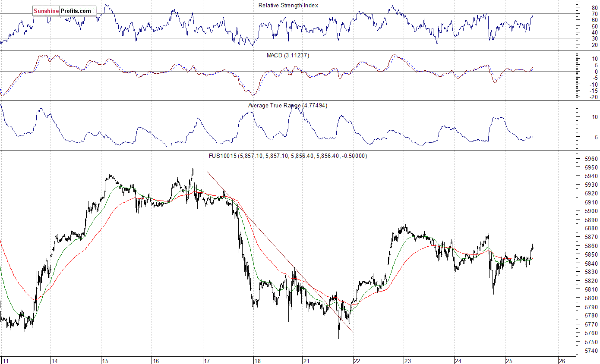The width and height of the screenshot is (600, 364).
Task: Click the FUS10015 price chart title
Action: [287, 156]
